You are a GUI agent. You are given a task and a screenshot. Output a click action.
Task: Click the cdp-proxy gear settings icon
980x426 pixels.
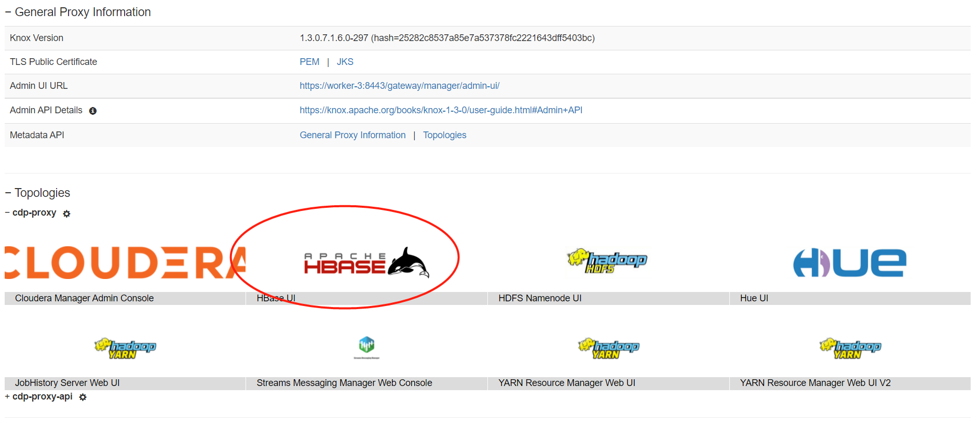pyautogui.click(x=66, y=214)
